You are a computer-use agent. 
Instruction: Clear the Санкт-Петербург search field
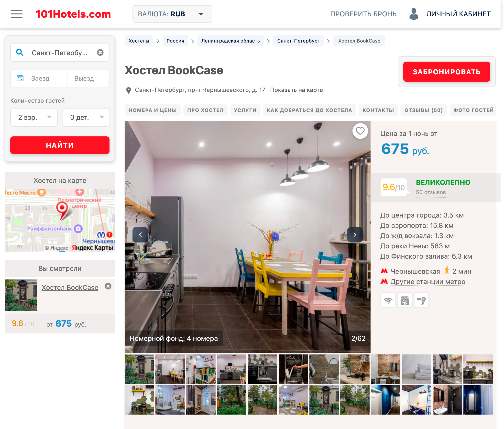tap(100, 52)
